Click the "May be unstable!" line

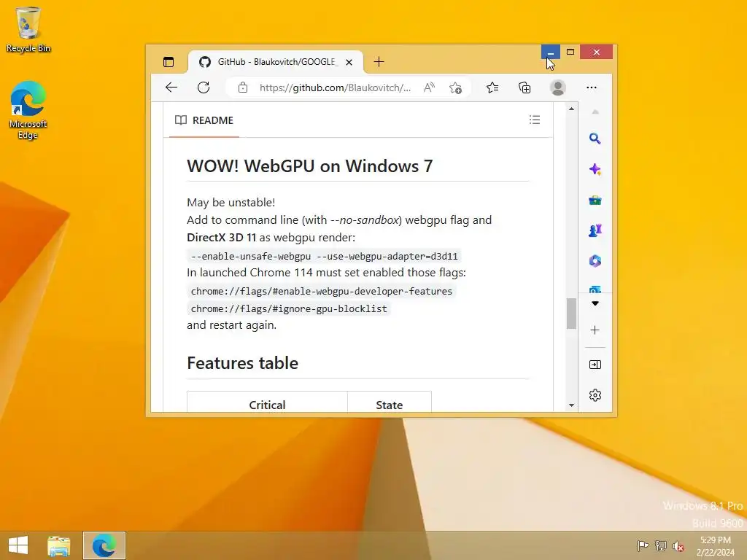[231, 203]
